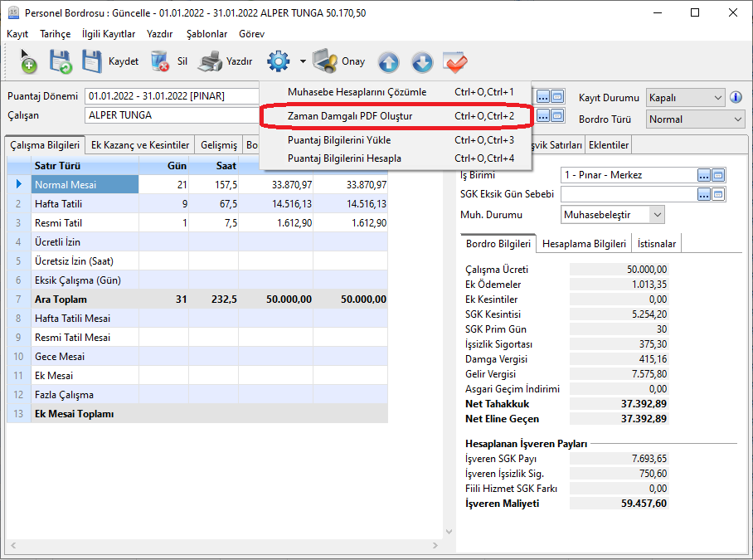Image resolution: width=753 pixels, height=560 pixels.
Task: Open the İş Birimi ellipsis lookup button
Action: [704, 175]
